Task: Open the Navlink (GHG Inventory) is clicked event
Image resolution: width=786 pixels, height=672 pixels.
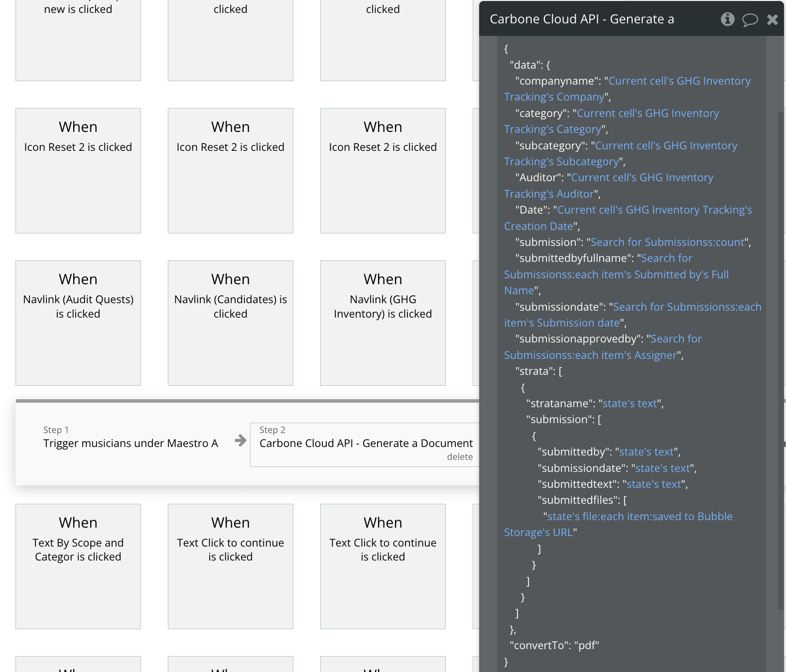Action: point(383,323)
